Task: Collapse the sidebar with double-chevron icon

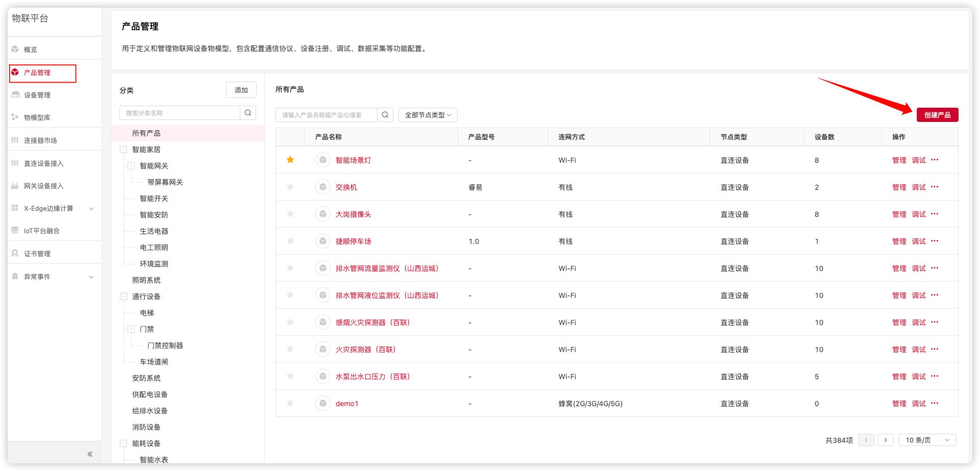Action: [x=90, y=454]
